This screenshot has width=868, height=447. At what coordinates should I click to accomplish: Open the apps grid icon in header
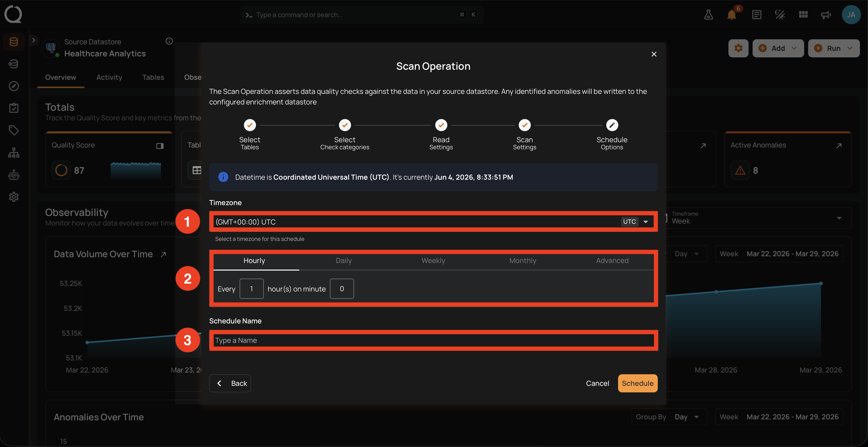pos(803,15)
